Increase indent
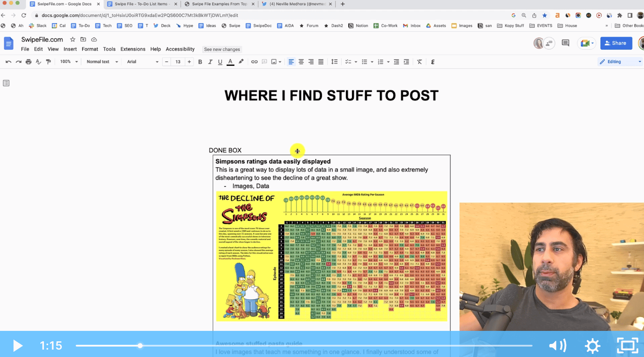The image size is (644, 357). (x=406, y=62)
